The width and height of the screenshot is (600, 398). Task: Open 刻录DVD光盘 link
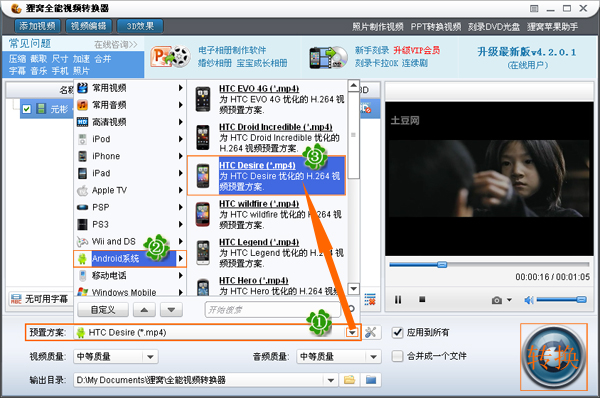pos(494,27)
